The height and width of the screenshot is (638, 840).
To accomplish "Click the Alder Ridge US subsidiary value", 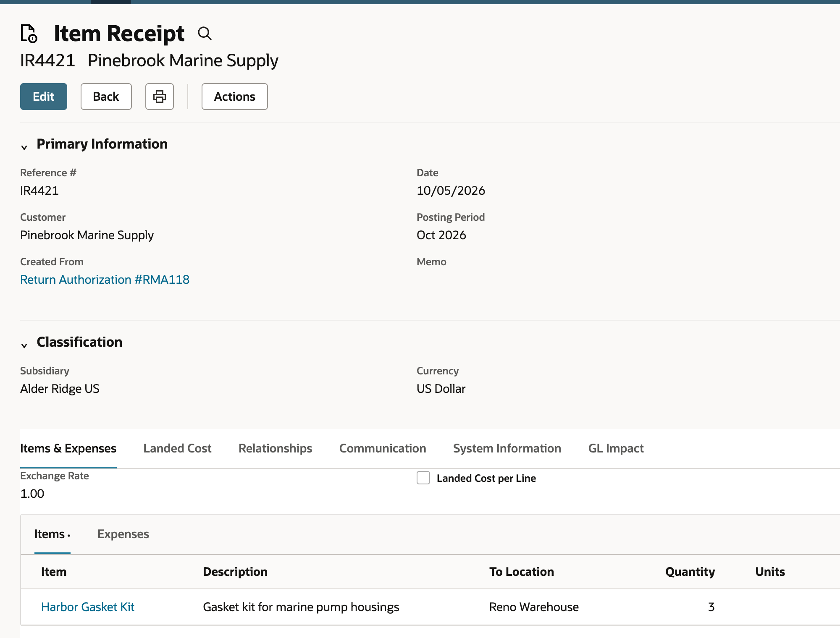I will coord(60,389).
